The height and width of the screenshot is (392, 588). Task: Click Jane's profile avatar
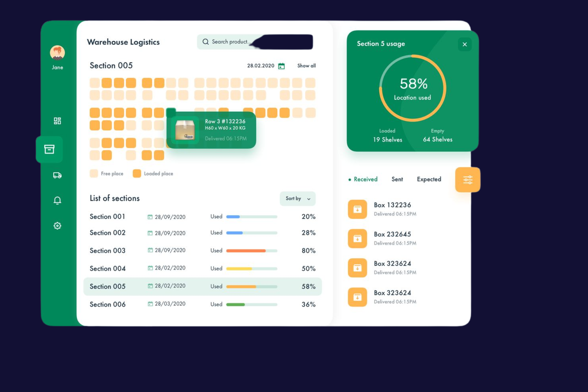[x=57, y=53]
